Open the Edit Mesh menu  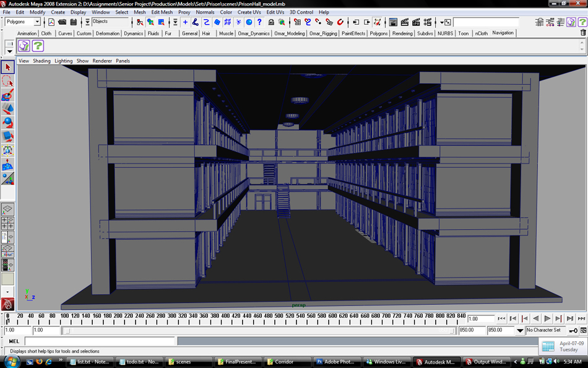[x=162, y=12]
